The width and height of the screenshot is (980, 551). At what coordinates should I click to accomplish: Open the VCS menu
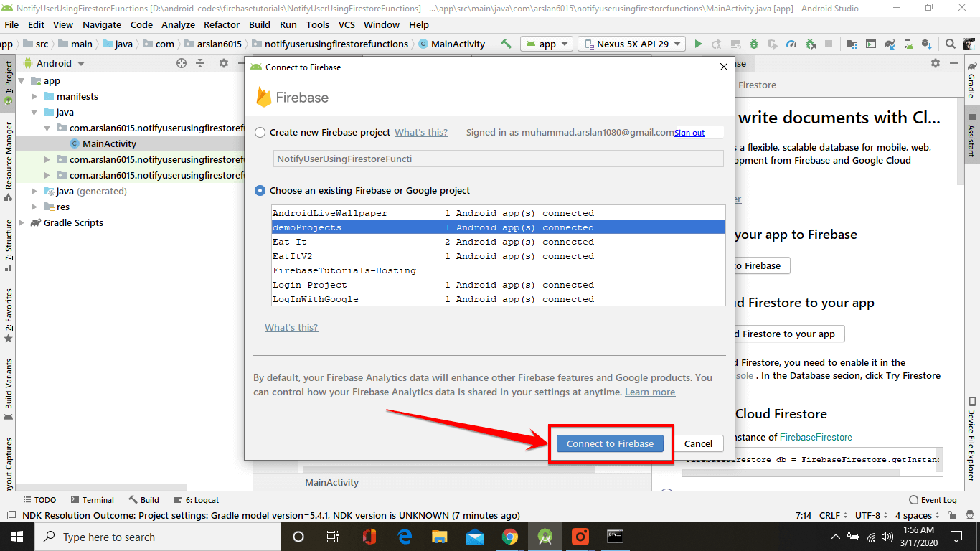pyautogui.click(x=347, y=24)
